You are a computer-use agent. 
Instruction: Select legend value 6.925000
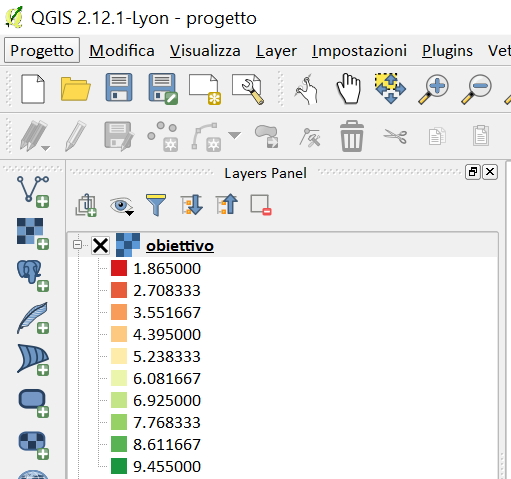tap(167, 400)
